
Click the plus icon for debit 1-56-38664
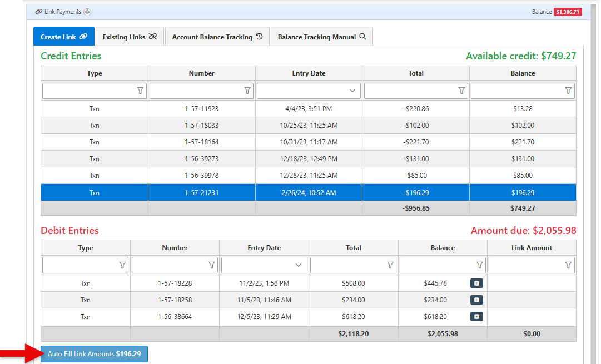[476, 317]
